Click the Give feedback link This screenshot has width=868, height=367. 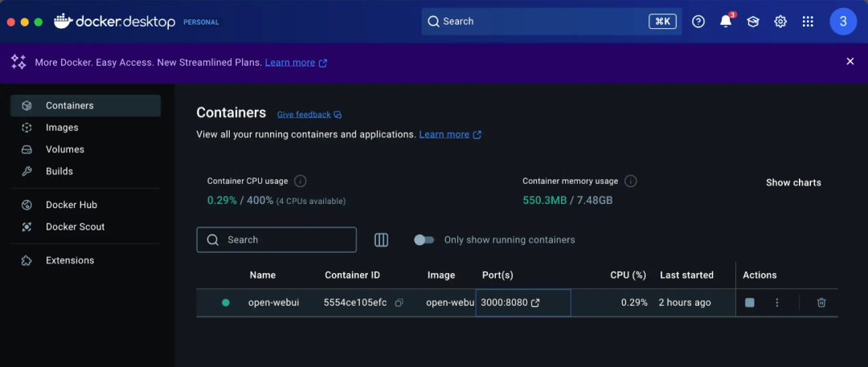click(x=309, y=115)
